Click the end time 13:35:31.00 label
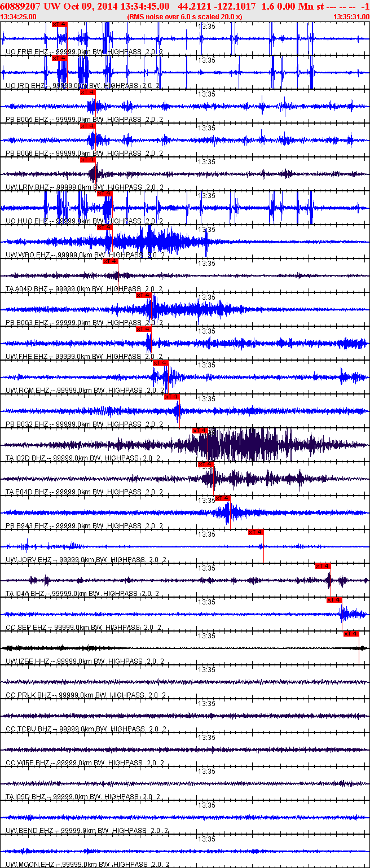370x868 pixels. (x=351, y=17)
